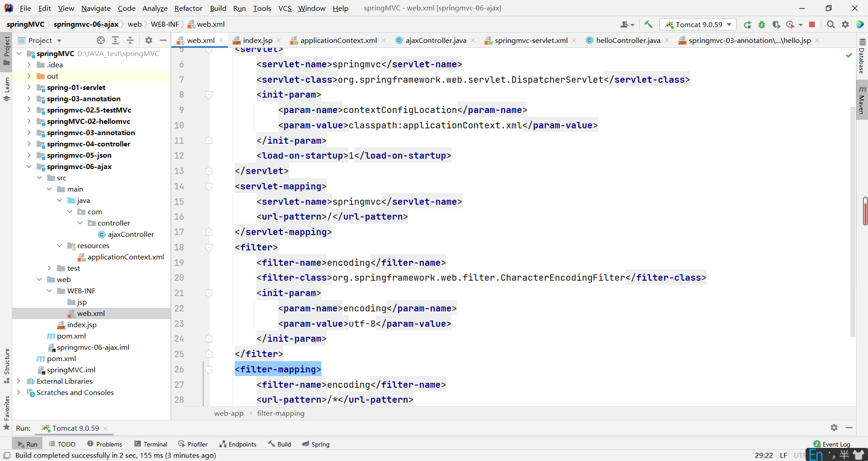The image size is (868, 461).
Task: Open the Endpoints tool window
Action: (238, 444)
